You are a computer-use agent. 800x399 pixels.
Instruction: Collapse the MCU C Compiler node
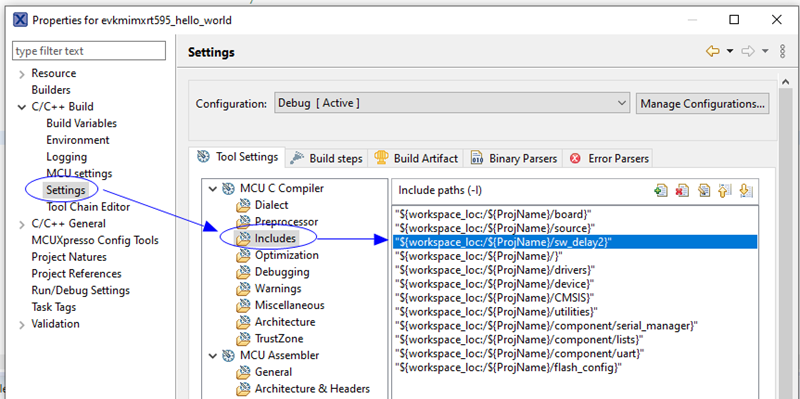coord(212,189)
